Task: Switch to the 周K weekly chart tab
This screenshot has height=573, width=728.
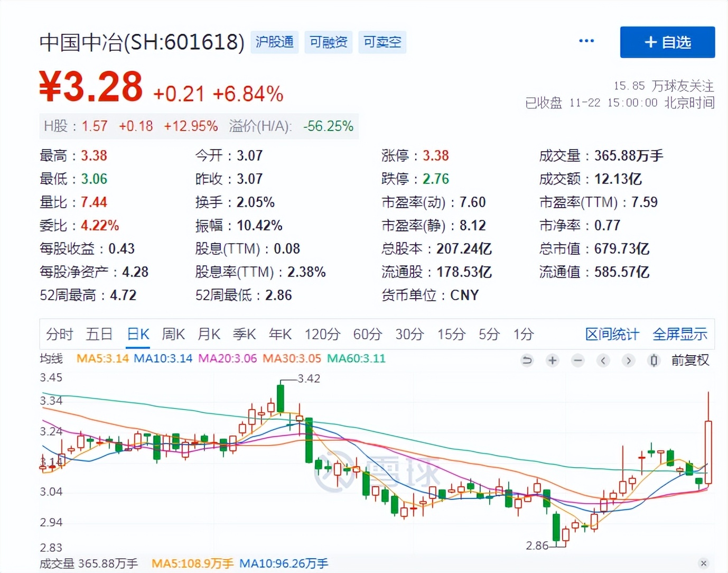Action: tap(173, 334)
